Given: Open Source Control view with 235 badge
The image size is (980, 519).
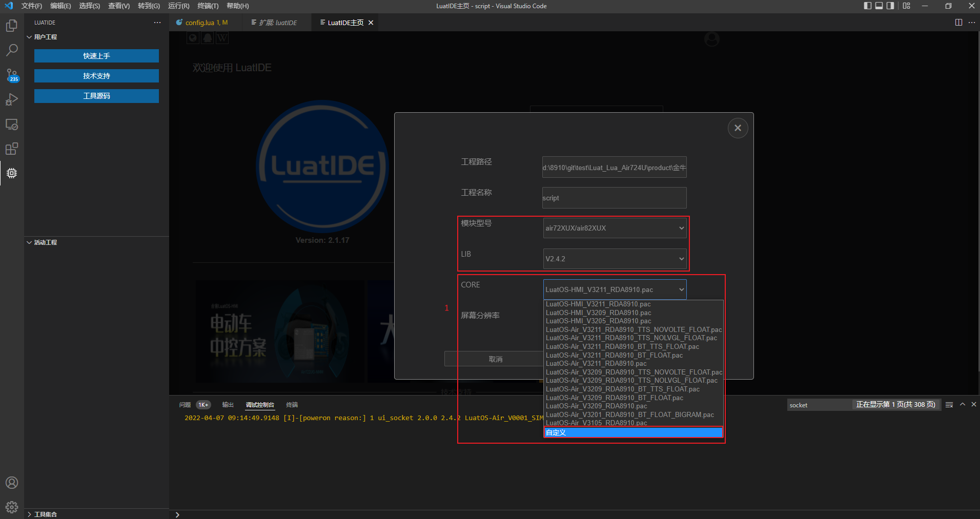Looking at the screenshot, I should (12, 75).
